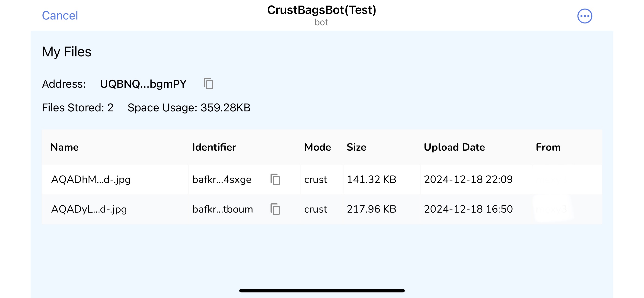
Task: Click the Size column header
Action: [356, 147]
